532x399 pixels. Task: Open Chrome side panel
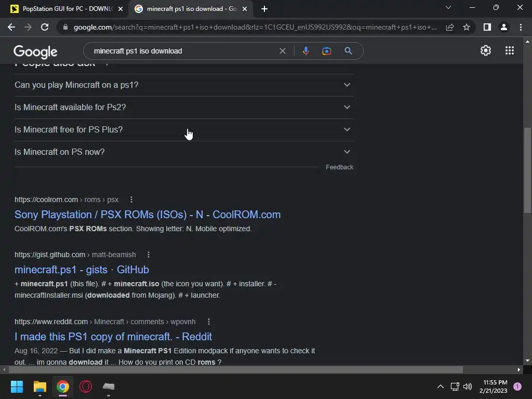[x=487, y=27]
